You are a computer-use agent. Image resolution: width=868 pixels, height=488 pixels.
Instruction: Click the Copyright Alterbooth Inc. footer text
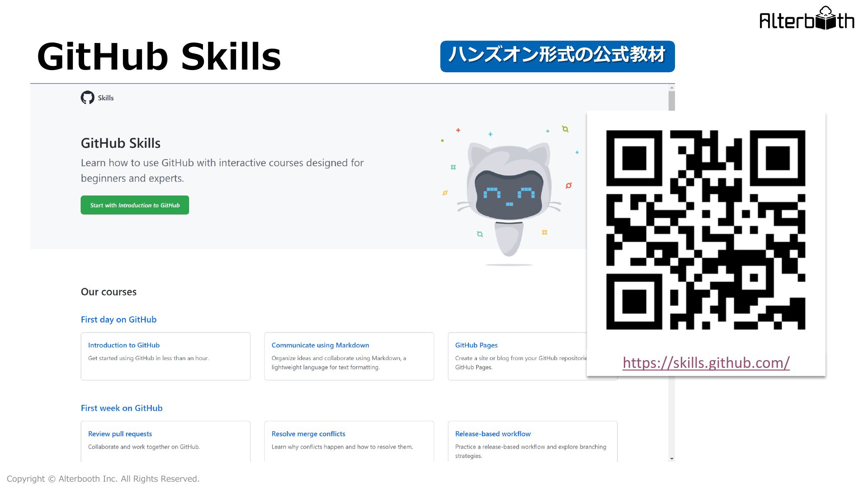point(103,479)
